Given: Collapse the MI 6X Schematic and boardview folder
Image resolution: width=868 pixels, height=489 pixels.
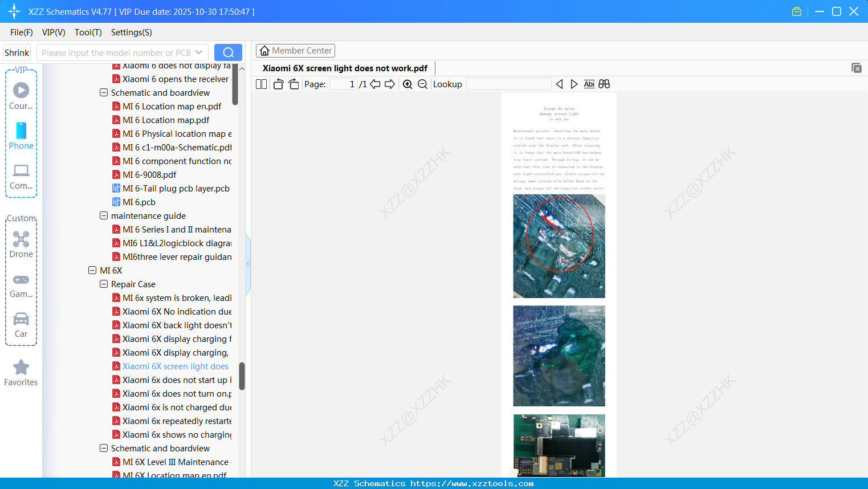Looking at the screenshot, I should point(104,448).
